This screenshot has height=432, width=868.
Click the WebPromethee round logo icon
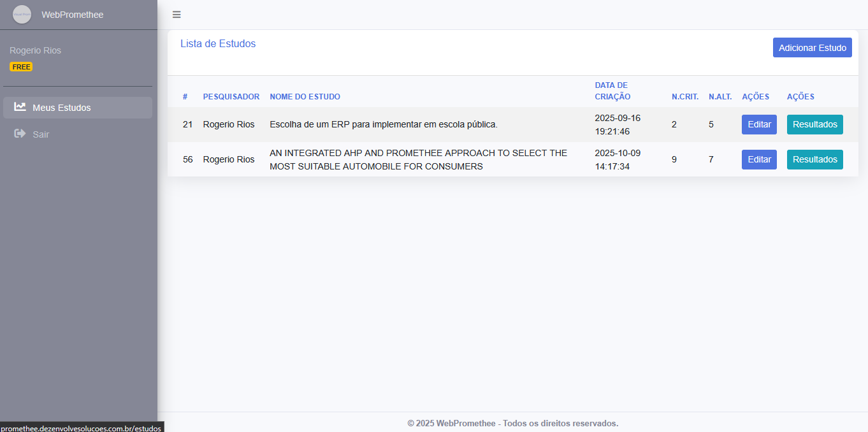[22, 15]
